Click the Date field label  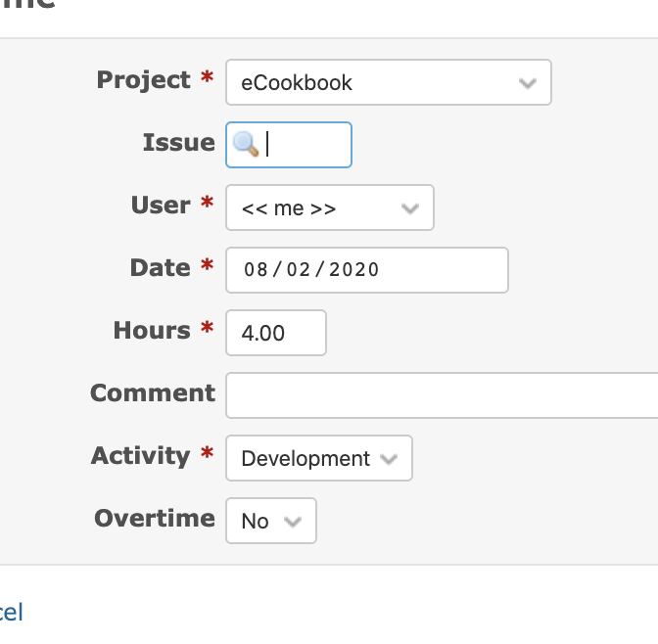pyautogui.click(x=161, y=267)
